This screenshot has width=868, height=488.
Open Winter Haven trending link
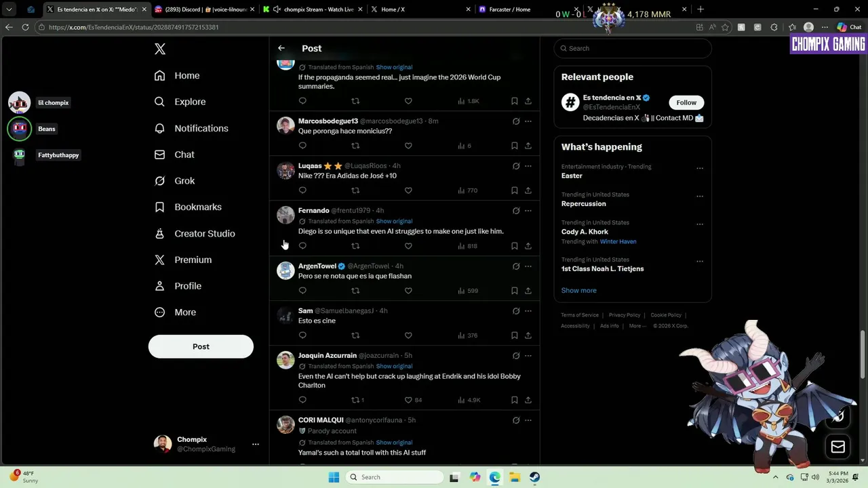[x=618, y=241]
